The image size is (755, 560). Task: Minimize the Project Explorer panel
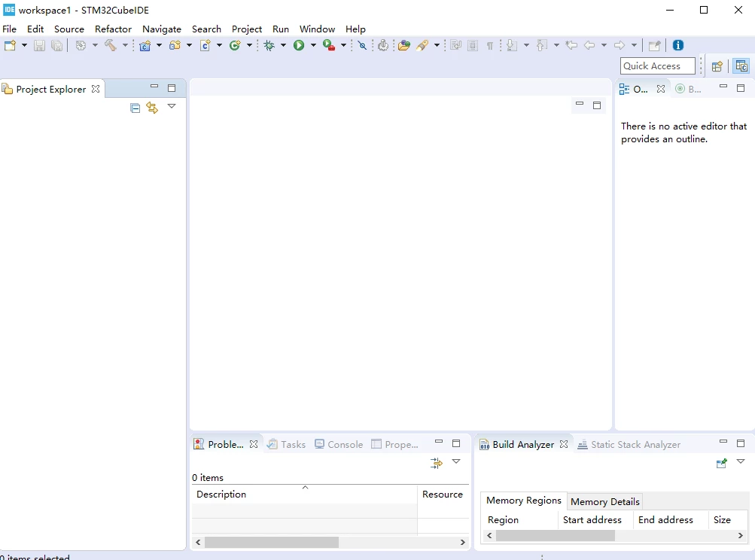tap(154, 87)
